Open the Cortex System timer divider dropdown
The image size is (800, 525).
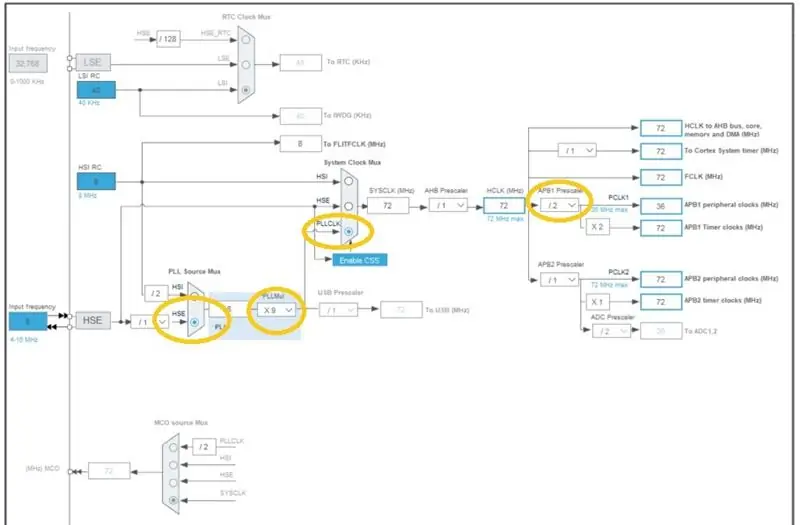[577, 151]
